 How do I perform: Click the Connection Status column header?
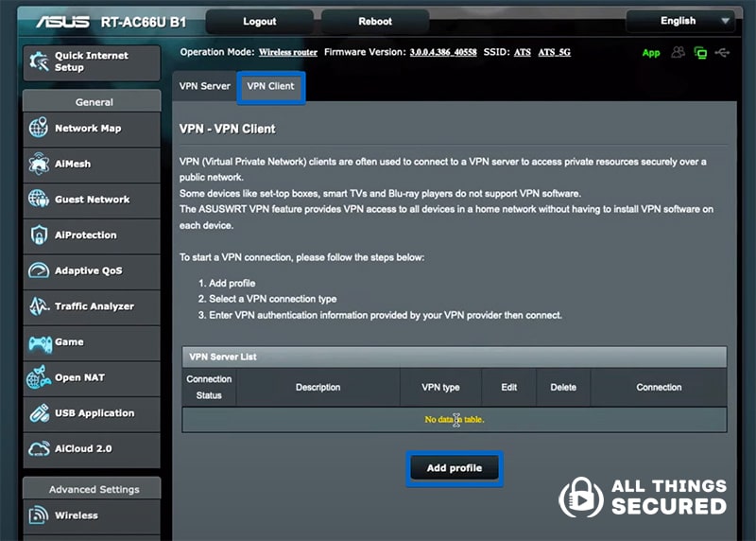209,387
